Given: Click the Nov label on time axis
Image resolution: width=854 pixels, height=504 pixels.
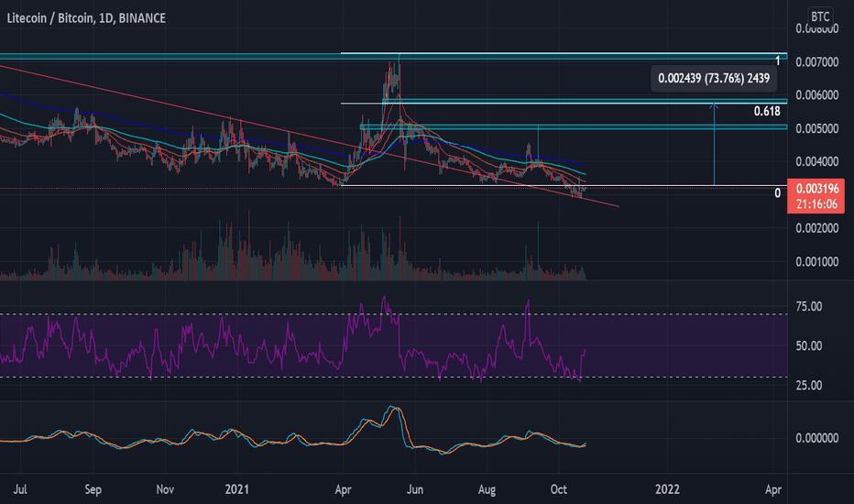Looking at the screenshot, I should [165, 489].
